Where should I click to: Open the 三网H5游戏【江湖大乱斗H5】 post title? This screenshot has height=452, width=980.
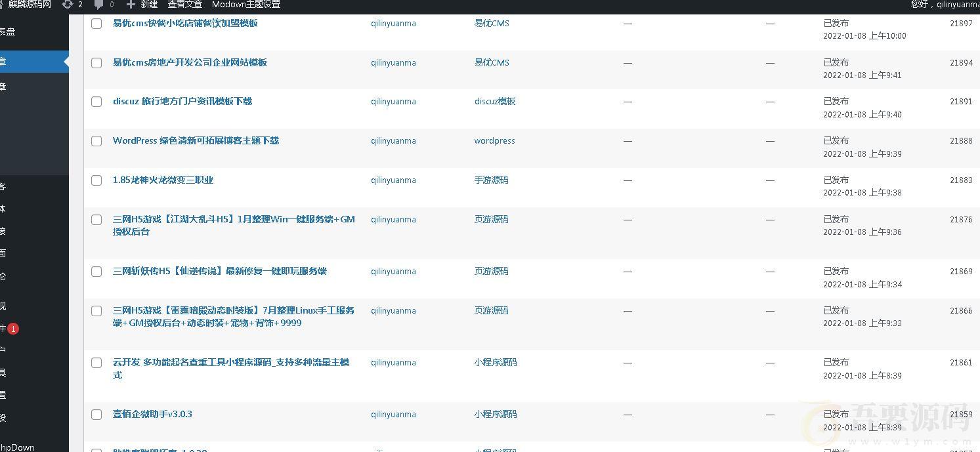tap(234, 225)
